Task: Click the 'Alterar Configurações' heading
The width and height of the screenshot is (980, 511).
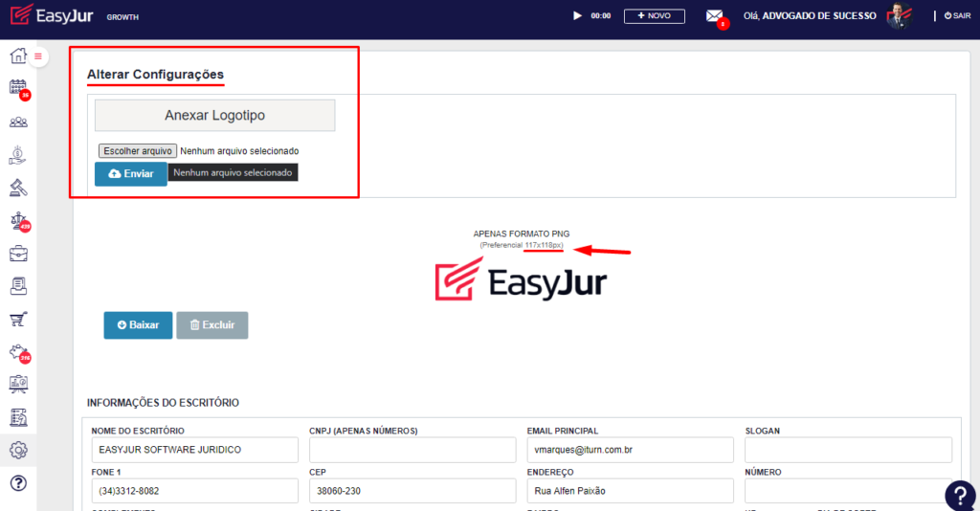Action: click(155, 75)
